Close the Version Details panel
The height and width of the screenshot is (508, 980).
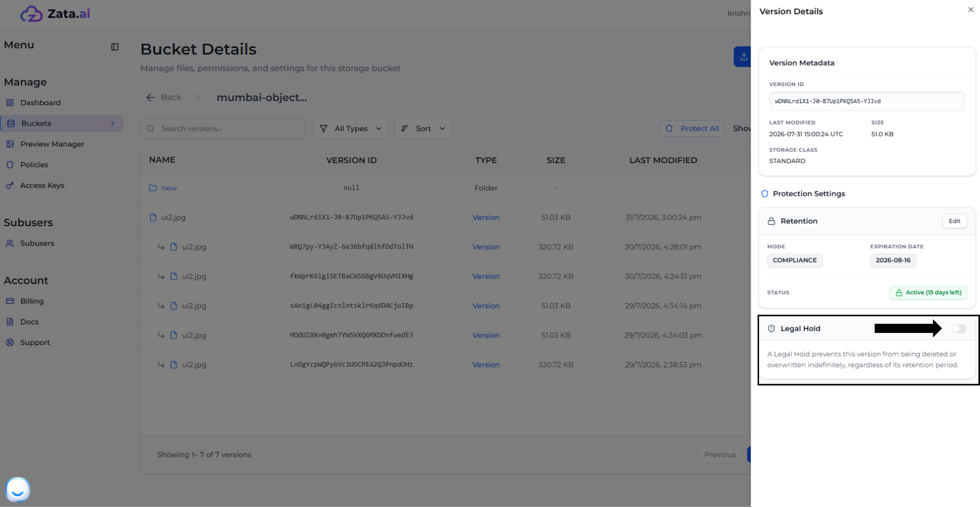971,10
